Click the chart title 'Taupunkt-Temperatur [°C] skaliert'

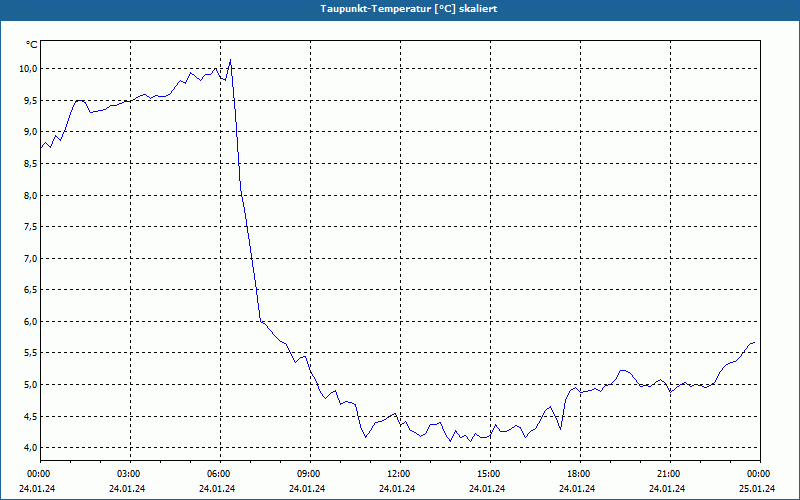[x=409, y=9]
